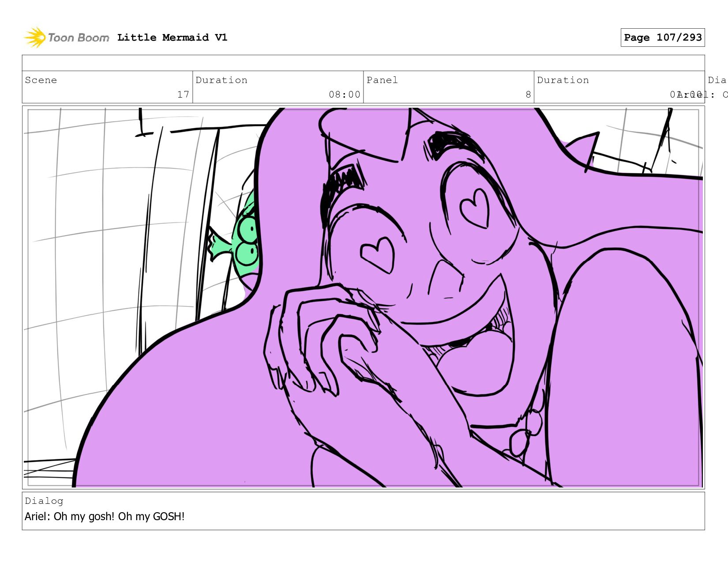Click the 'Panel' header label
Image resolution: width=728 pixels, height=563 pixels.
click(382, 80)
